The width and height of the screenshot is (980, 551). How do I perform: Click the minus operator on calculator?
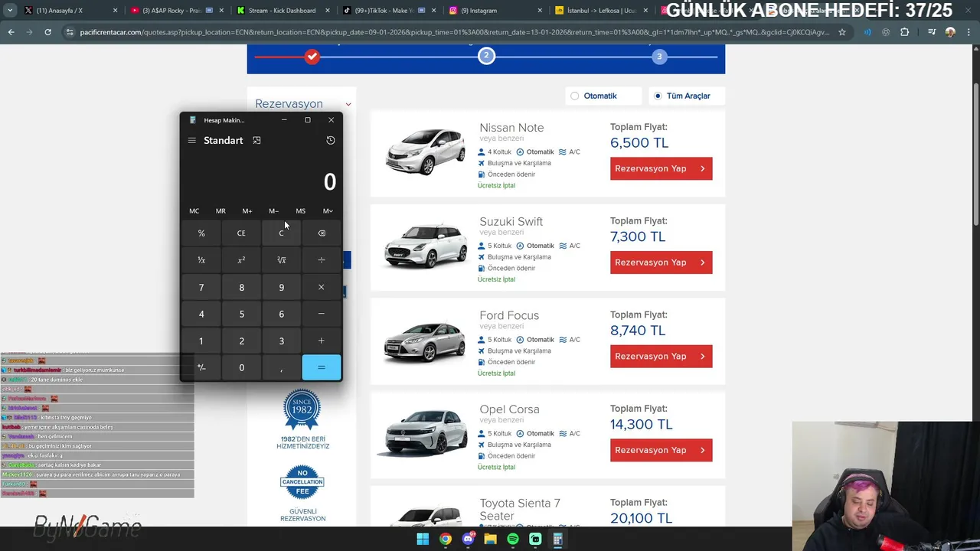[x=322, y=314]
